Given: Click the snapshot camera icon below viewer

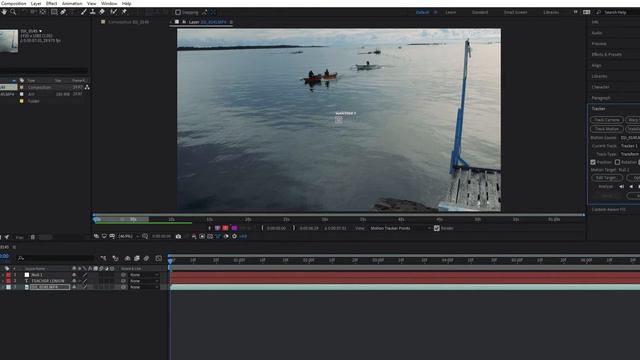Looking at the screenshot, I should [x=178, y=236].
